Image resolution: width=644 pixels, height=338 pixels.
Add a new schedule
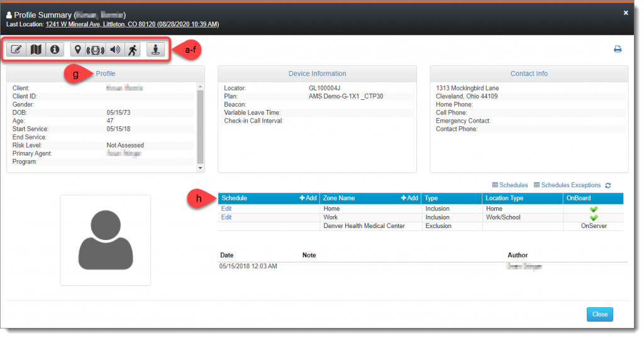[308, 198]
